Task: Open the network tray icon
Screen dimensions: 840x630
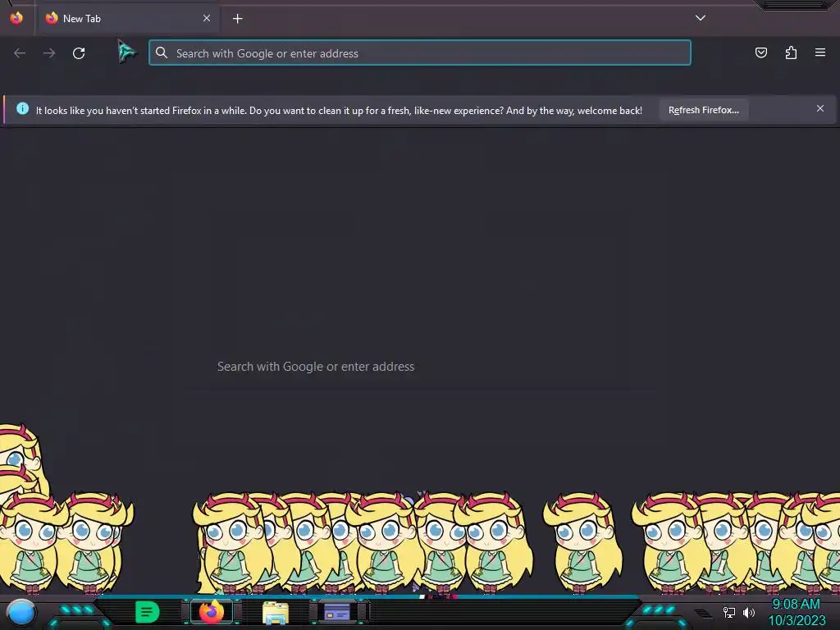Action: 729,612
